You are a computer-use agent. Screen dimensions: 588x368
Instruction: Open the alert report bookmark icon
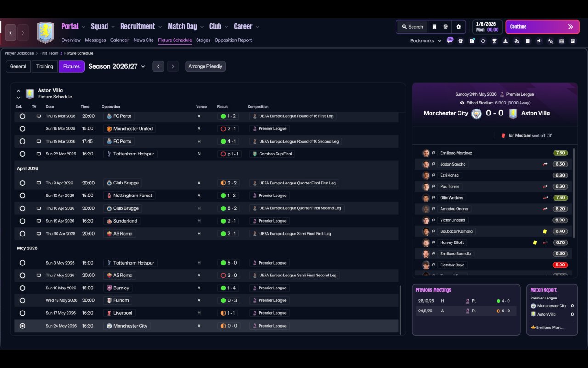pyautogui.click(x=472, y=41)
